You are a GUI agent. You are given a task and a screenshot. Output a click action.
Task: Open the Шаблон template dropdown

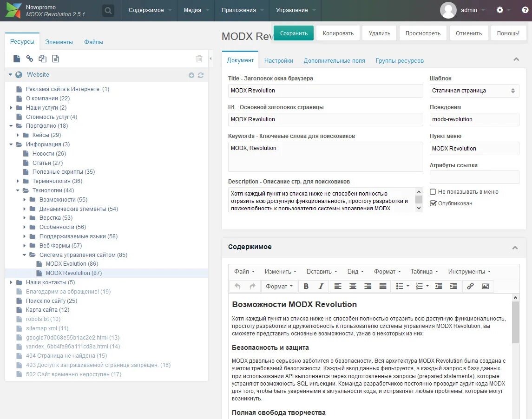474,91
